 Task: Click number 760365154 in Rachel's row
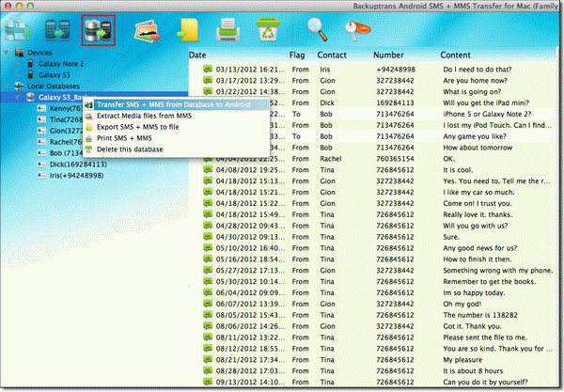(395, 159)
